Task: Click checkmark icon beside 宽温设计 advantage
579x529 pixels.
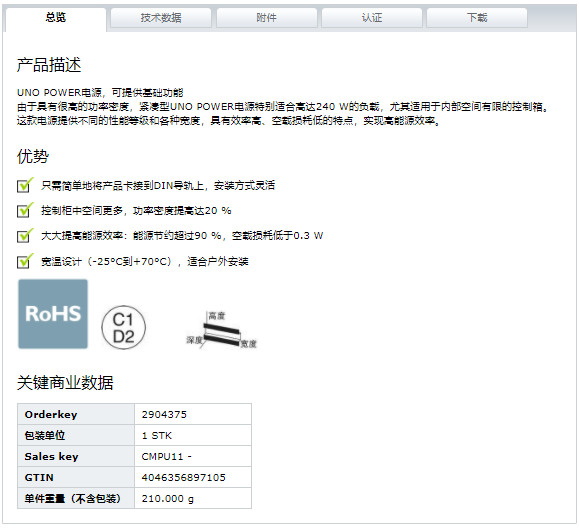Action: click(x=25, y=261)
